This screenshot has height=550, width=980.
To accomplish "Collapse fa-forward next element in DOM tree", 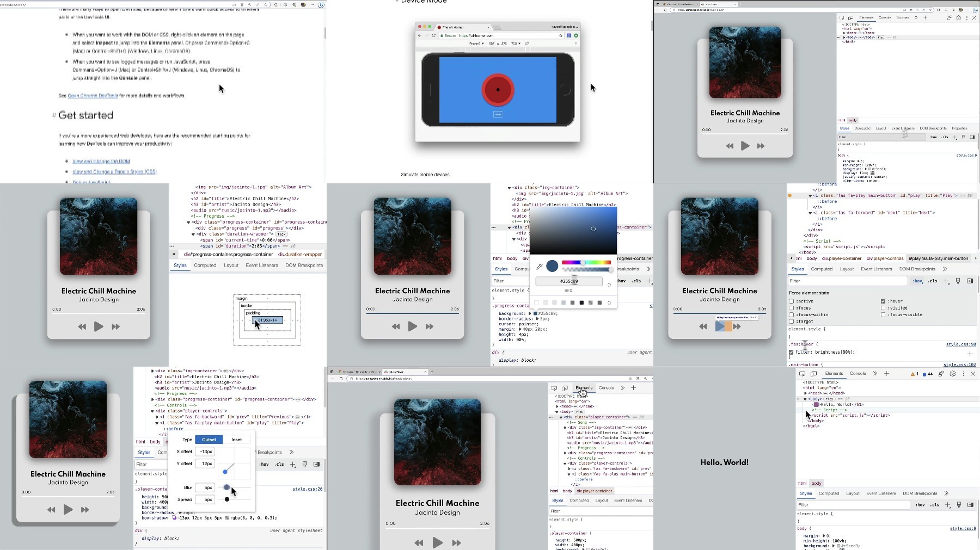I will [810, 213].
